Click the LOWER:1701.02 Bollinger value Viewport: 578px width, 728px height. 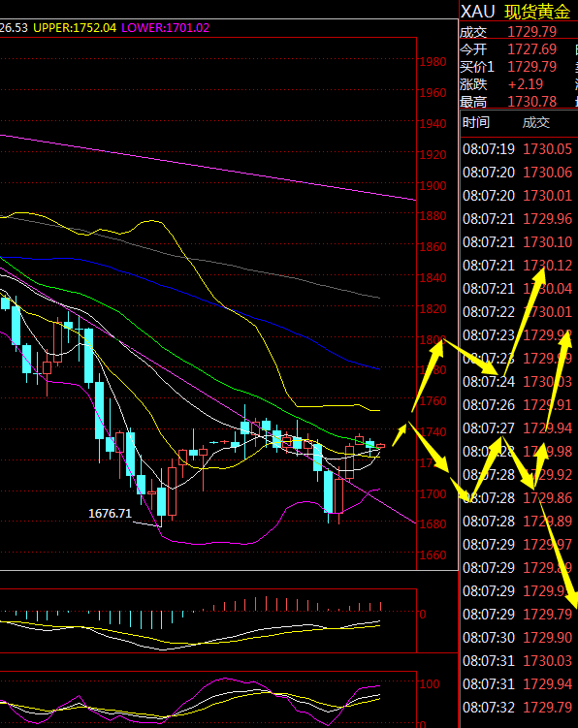(x=166, y=28)
